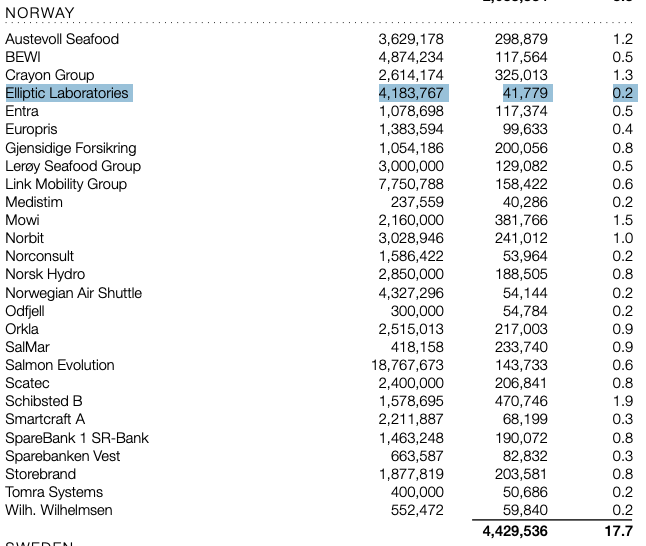Click Mowi value 381,766
This screenshot has width=646, height=546.
521,220
